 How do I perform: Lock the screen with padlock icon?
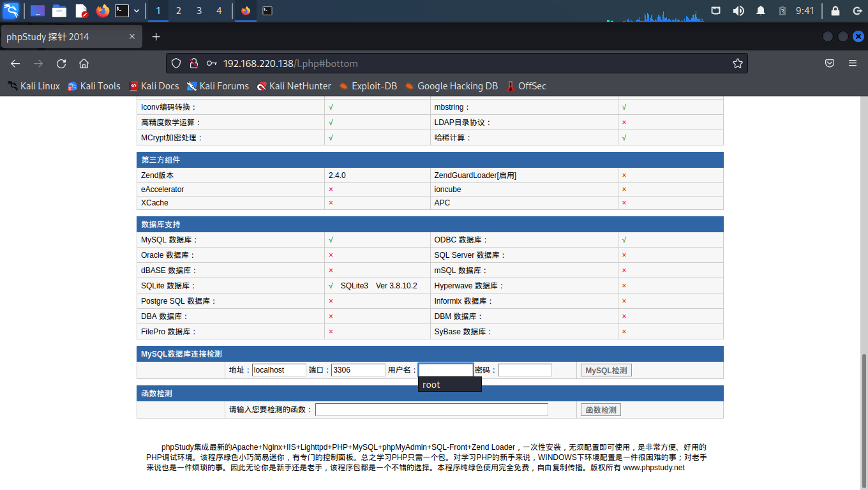pos(835,10)
